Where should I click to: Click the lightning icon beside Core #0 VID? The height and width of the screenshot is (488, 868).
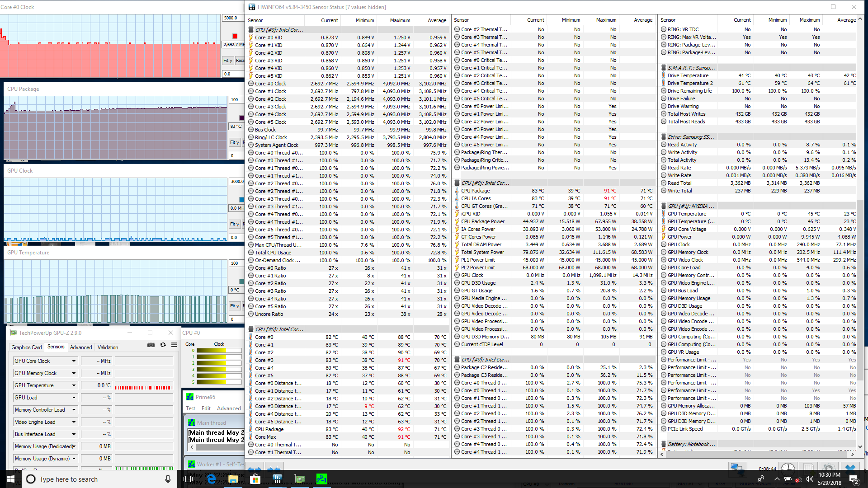(x=251, y=38)
